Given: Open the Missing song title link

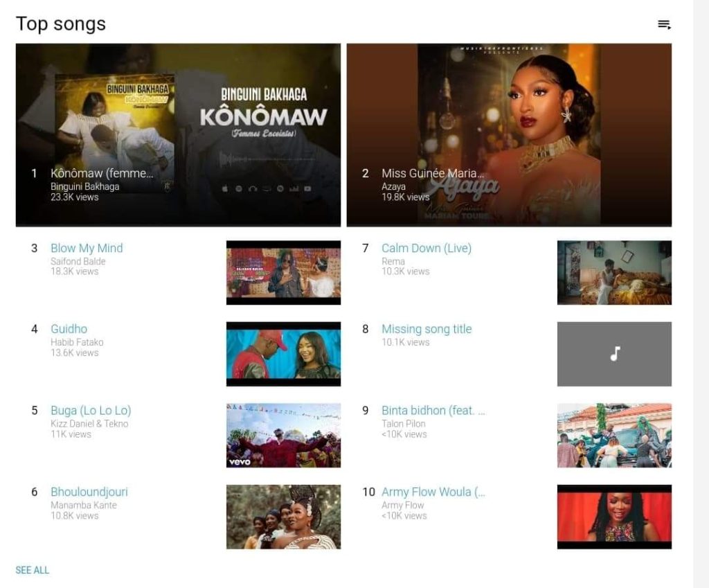Looking at the screenshot, I should tap(427, 329).
